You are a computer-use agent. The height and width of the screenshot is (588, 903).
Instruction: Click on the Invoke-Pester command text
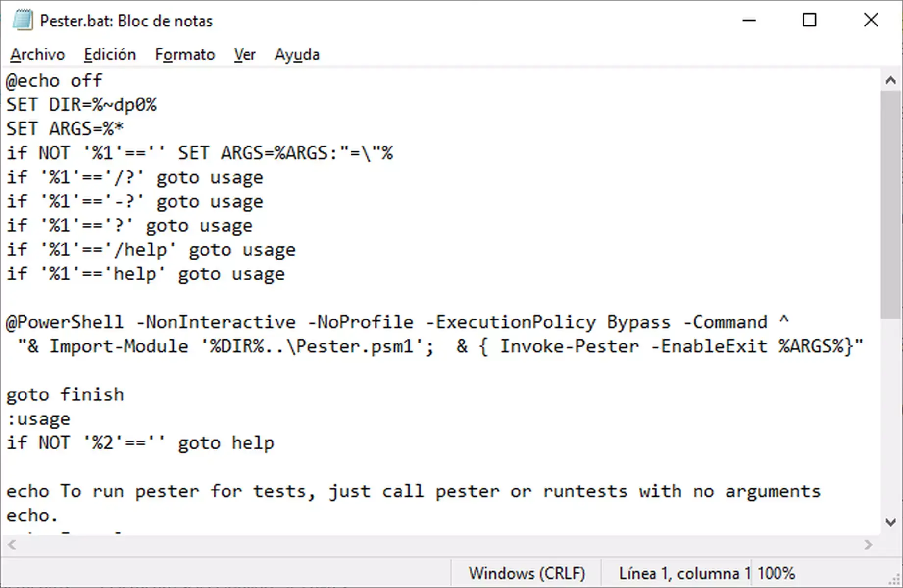click(x=568, y=346)
